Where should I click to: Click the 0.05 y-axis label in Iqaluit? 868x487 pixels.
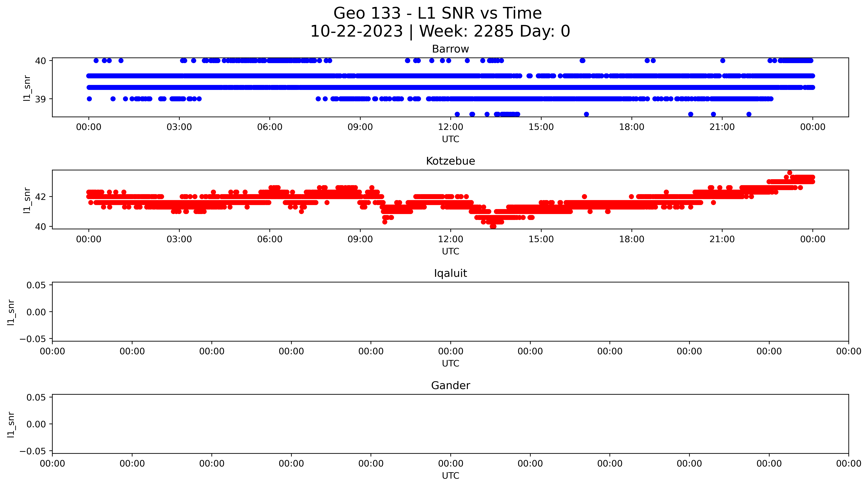[x=36, y=285]
